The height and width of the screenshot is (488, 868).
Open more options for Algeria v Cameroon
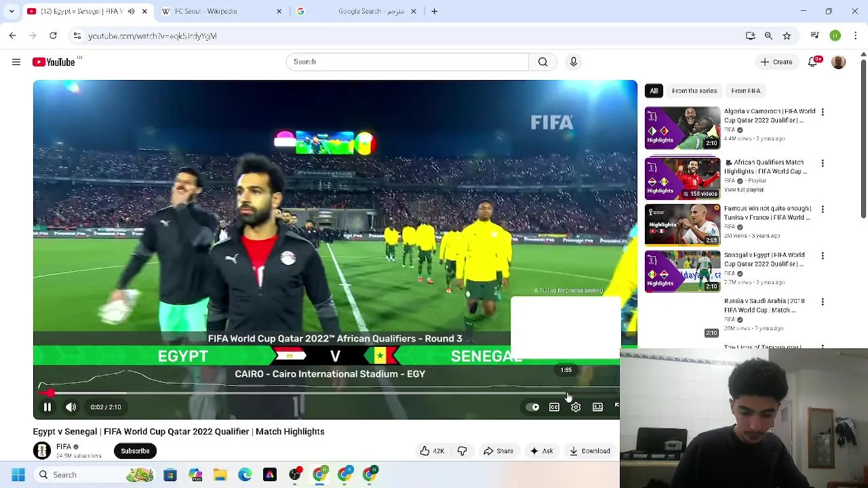click(823, 112)
